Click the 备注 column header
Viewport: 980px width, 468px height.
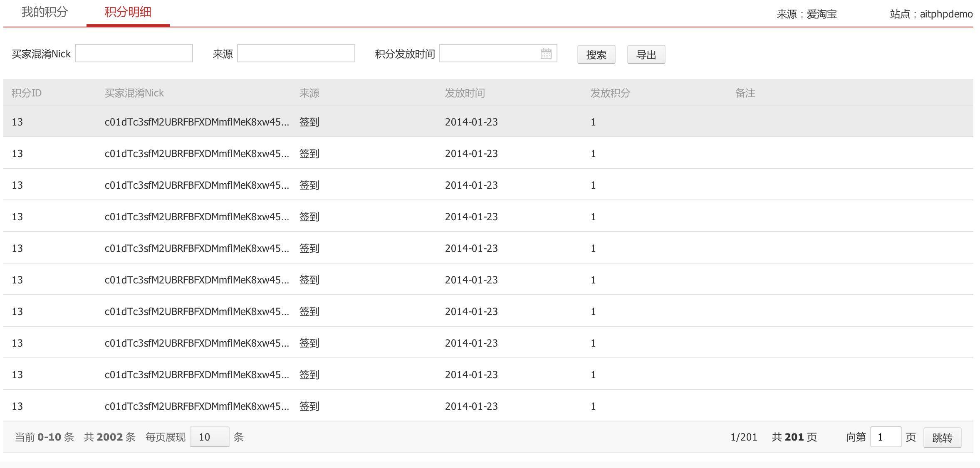pos(745,93)
